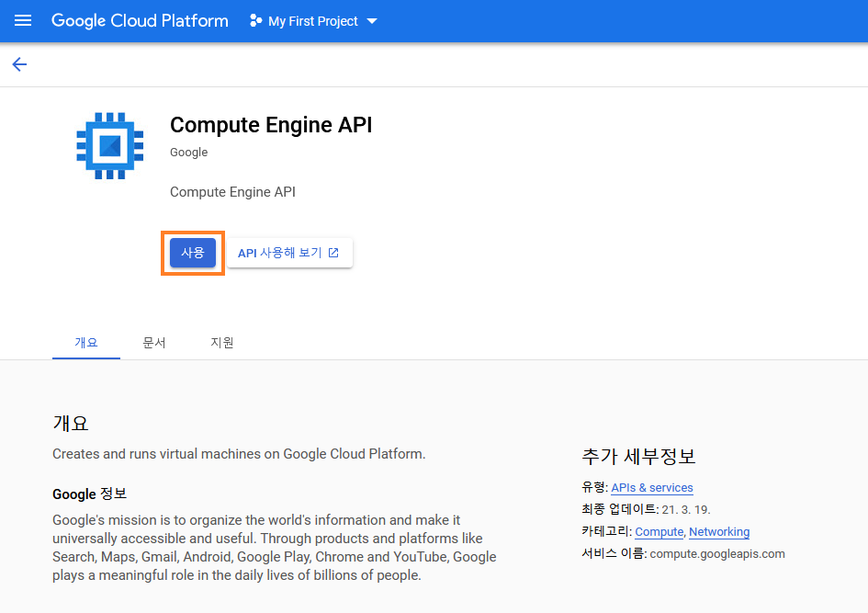Click the Compute Engine chip logo
The width and height of the screenshot is (868, 613).
coord(109,145)
